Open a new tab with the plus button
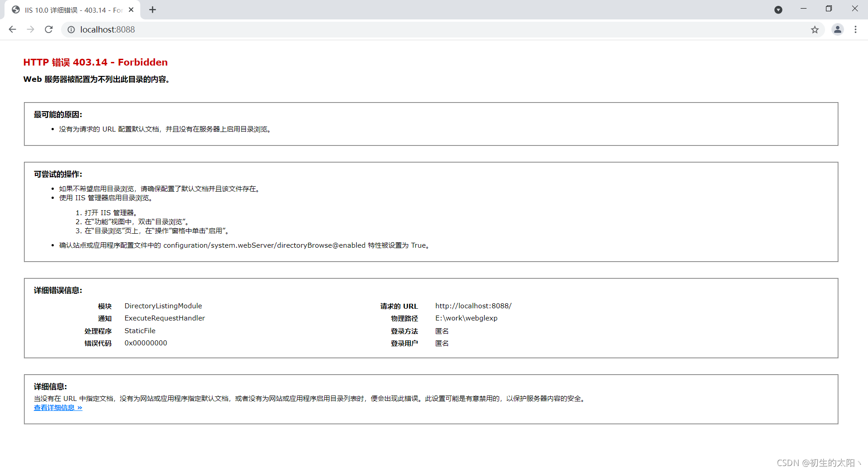 pos(152,9)
